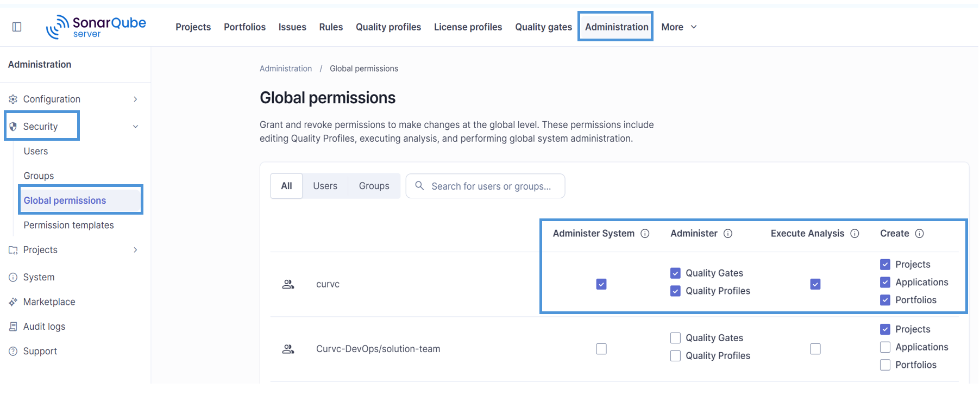980x401 pixels.
Task: Open Rules in top navigation
Action: click(331, 27)
